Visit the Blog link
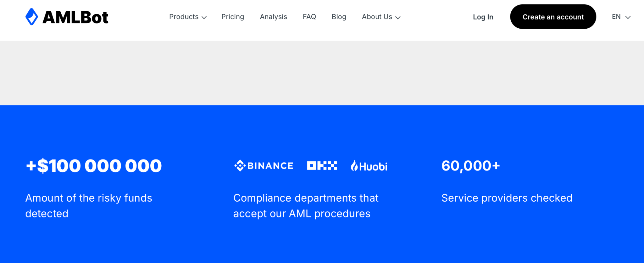 coord(339,17)
